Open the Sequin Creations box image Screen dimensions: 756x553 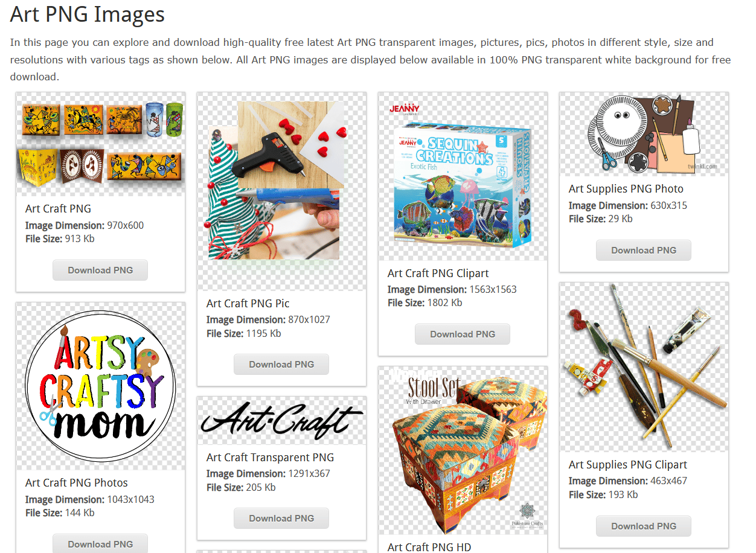point(463,176)
